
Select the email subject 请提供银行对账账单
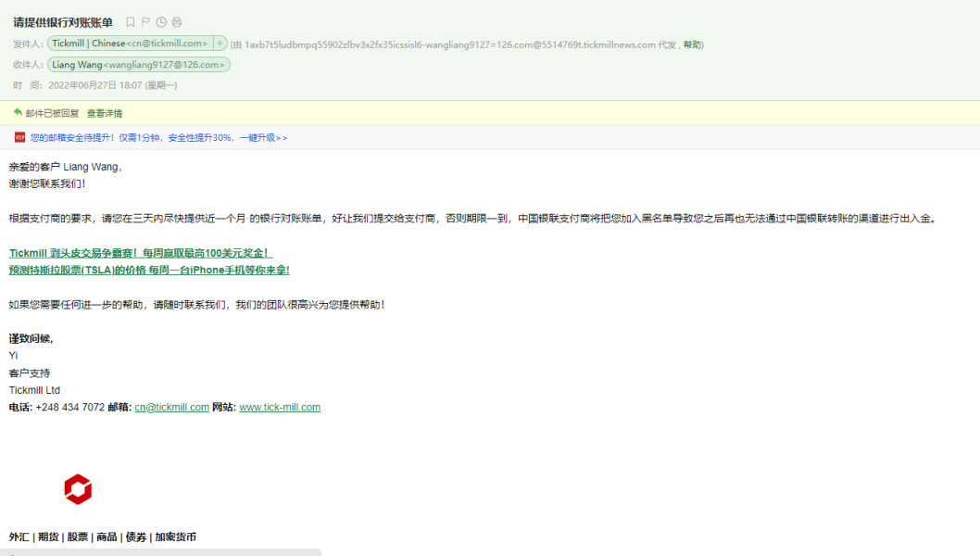(63, 22)
